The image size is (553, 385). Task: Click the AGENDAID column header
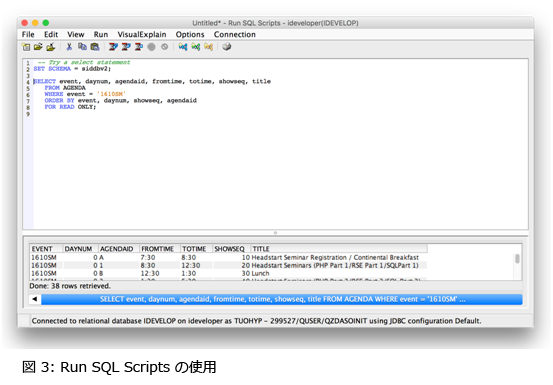point(118,249)
